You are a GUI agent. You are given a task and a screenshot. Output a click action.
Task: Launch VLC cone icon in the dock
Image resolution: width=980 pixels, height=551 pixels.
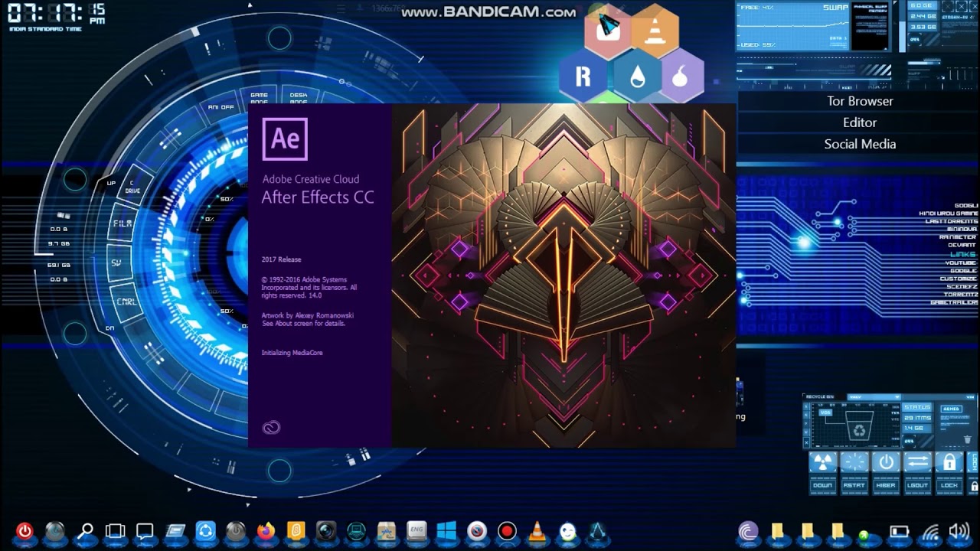tap(537, 531)
